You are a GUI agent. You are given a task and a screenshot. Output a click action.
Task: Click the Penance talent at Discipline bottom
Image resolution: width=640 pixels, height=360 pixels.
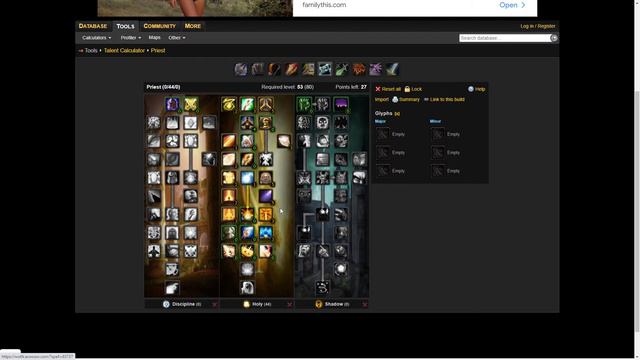pos(172,288)
